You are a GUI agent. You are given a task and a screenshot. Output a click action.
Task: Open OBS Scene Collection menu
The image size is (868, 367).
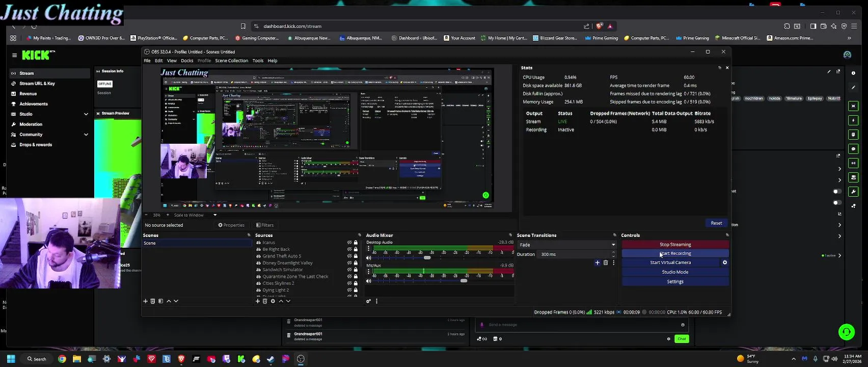click(231, 61)
